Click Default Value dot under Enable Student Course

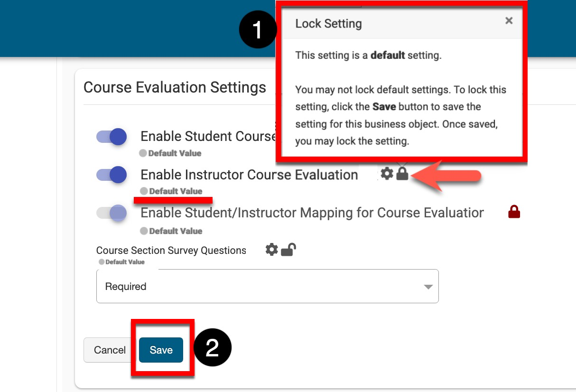pyautogui.click(x=143, y=153)
